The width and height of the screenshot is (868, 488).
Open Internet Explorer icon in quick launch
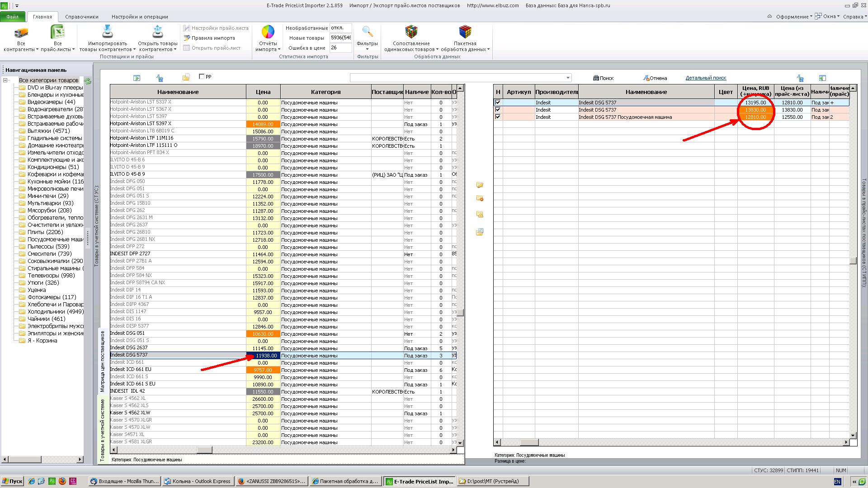tap(32, 481)
